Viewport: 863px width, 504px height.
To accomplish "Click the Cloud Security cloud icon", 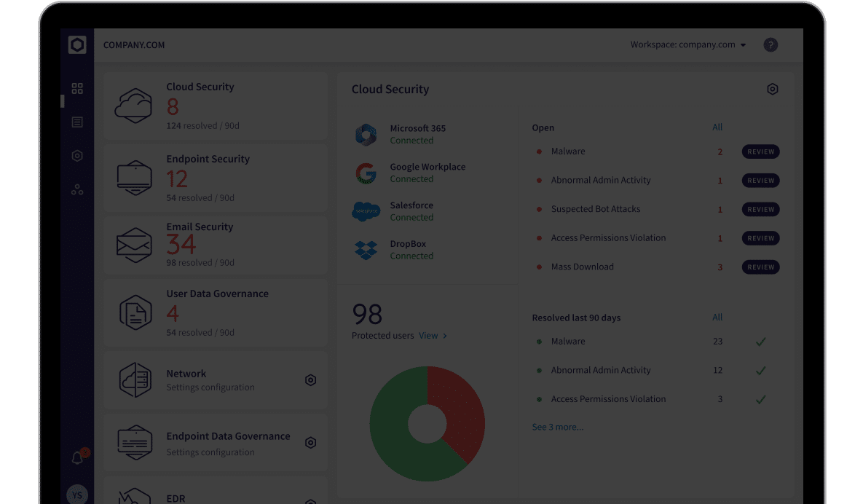I will [134, 106].
